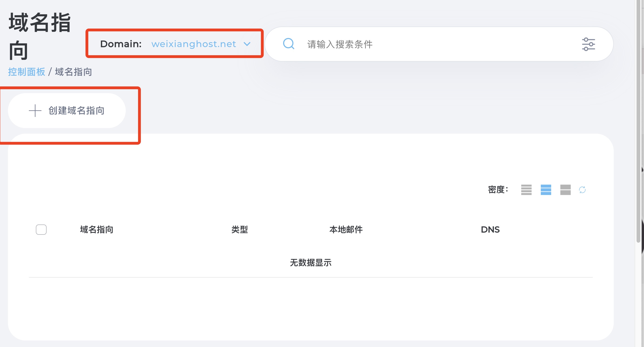Click the plus icon for creating a domain pointer
The height and width of the screenshot is (347, 644).
[35, 111]
